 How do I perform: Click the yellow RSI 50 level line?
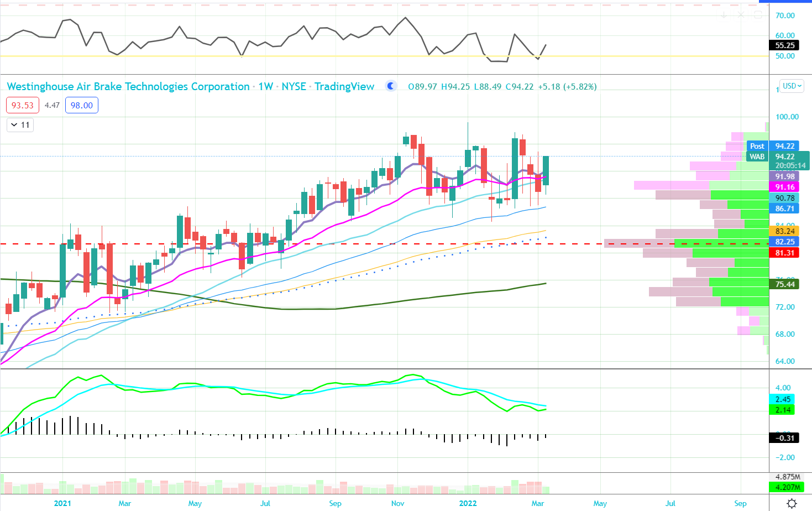[384, 56]
